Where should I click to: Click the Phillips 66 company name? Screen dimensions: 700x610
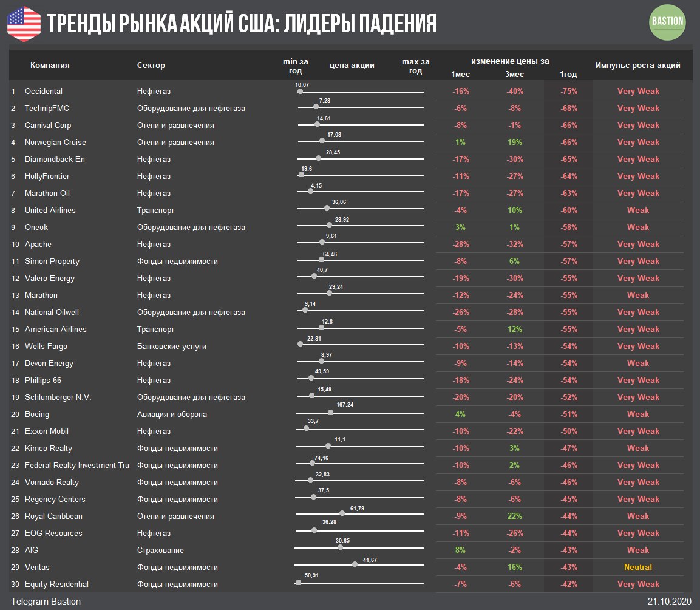[x=43, y=380]
